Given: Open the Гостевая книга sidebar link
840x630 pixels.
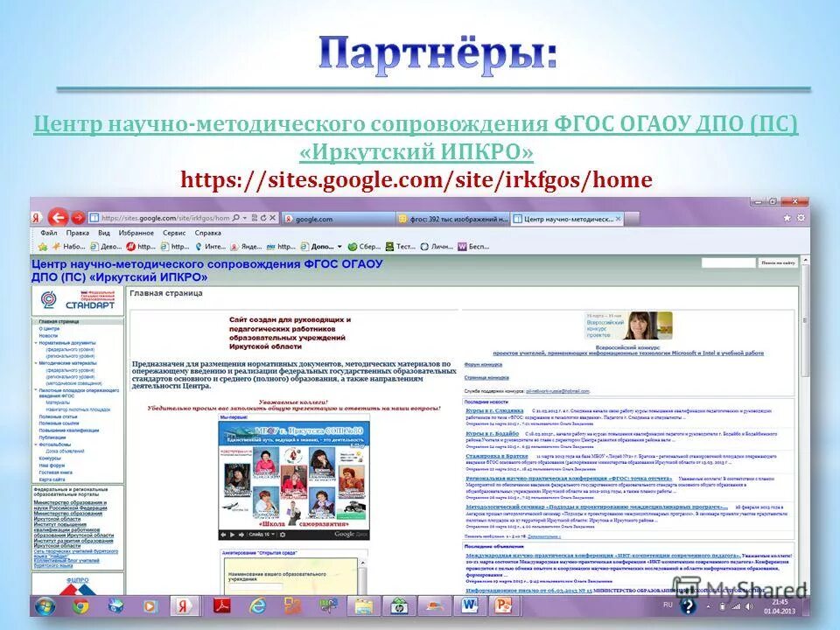Looking at the screenshot, I should click(x=54, y=472).
